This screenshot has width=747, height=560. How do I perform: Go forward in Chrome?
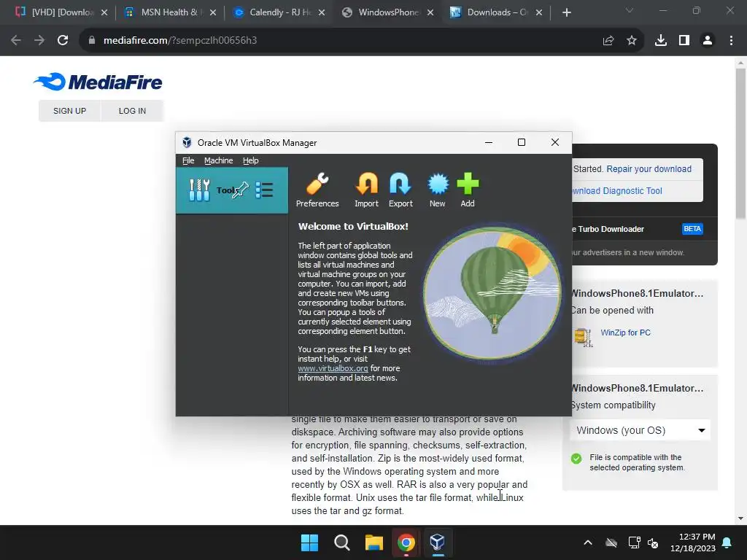click(39, 41)
